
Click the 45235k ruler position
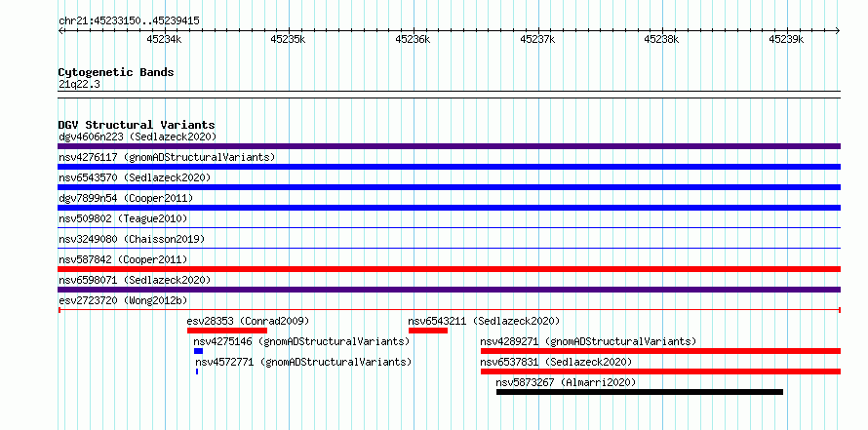point(288,39)
